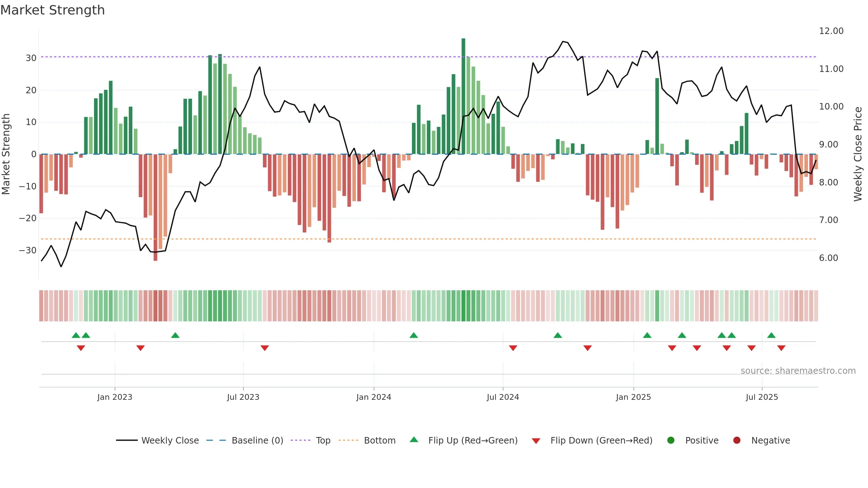Select the flip-down triangle just after Jul 2023
This screenshot has width=868, height=488.
(x=265, y=348)
